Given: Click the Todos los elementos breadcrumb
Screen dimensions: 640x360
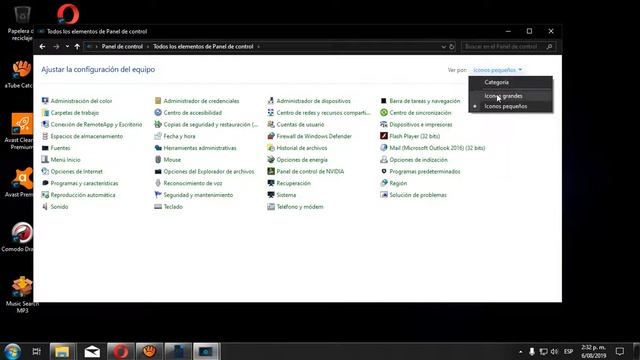Looking at the screenshot, I should pyautogui.click(x=203, y=47).
